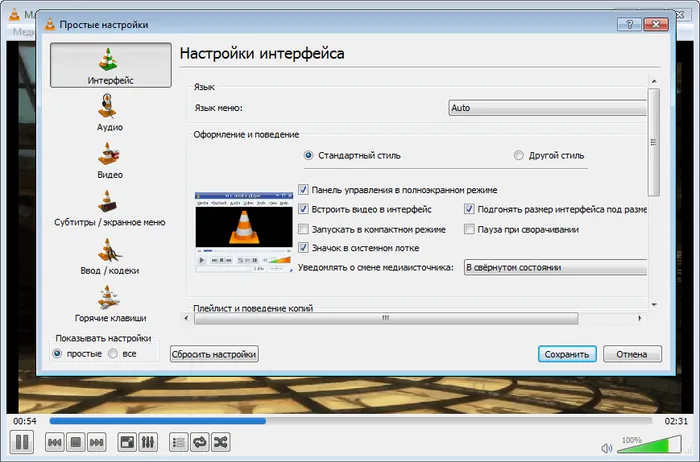Toggle fullscreen video in VLC player
Image resolution: width=700 pixels, height=462 pixels.
pos(127,442)
